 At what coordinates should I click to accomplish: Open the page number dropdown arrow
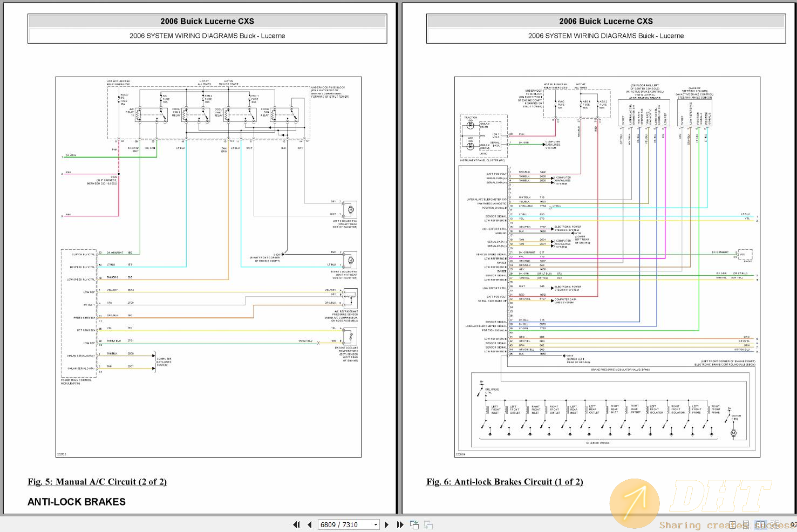tap(376, 524)
